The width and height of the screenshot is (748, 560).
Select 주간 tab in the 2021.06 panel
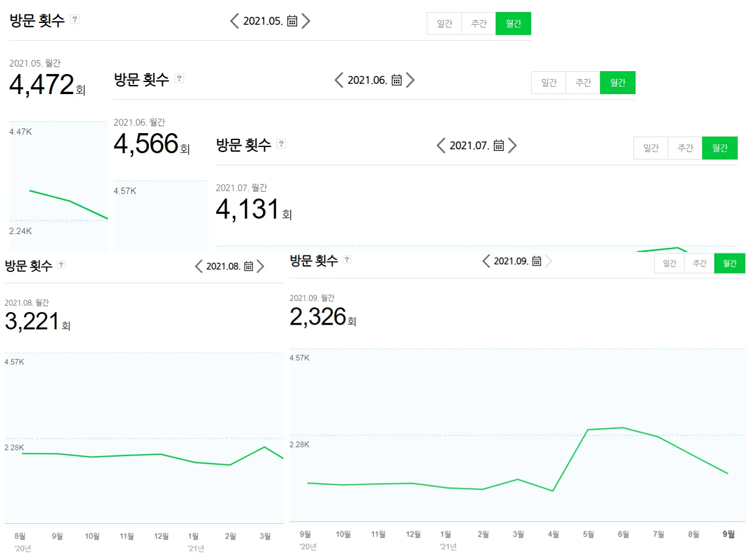583,83
